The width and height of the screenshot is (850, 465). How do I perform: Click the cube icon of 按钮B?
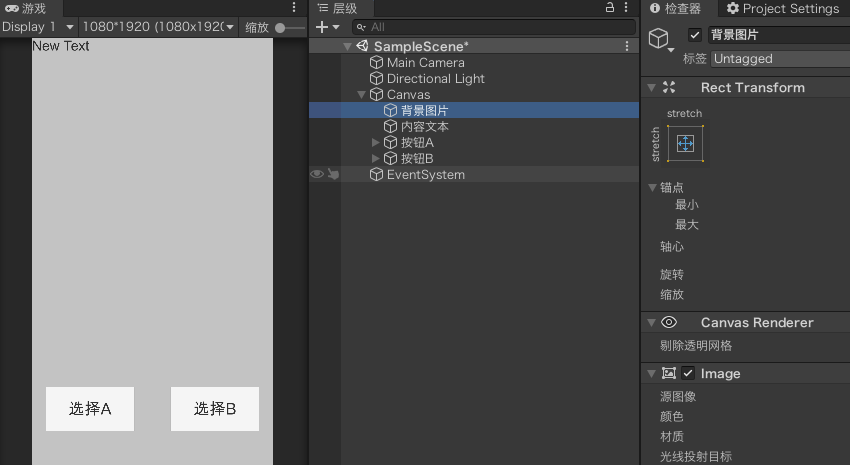[x=390, y=158]
